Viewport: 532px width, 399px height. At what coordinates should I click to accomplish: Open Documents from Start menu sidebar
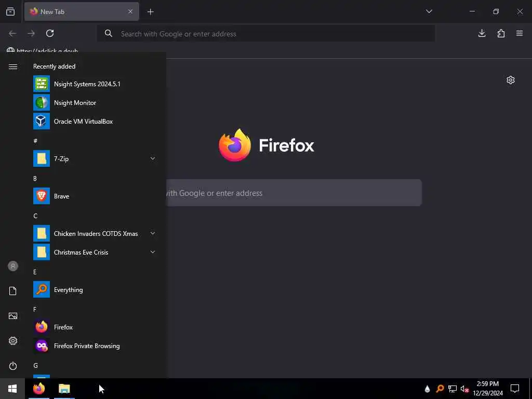tap(13, 291)
